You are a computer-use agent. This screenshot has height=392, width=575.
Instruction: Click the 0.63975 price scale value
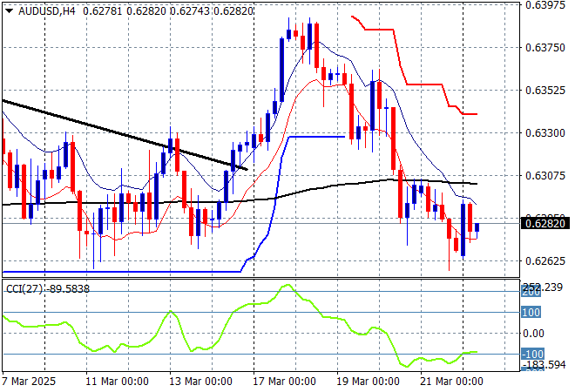point(545,4)
